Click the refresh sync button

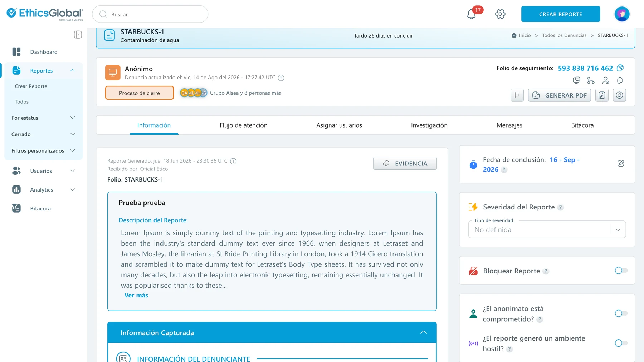tap(619, 95)
